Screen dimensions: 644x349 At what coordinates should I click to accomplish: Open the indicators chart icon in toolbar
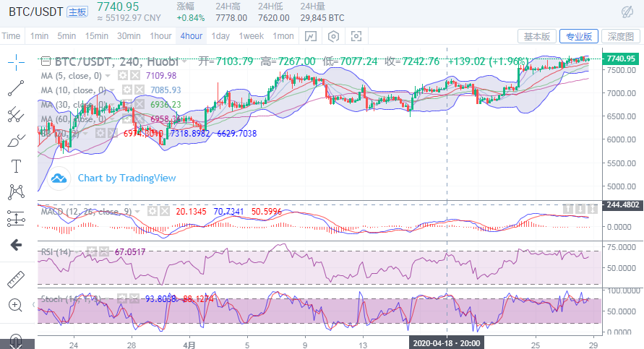(x=311, y=37)
